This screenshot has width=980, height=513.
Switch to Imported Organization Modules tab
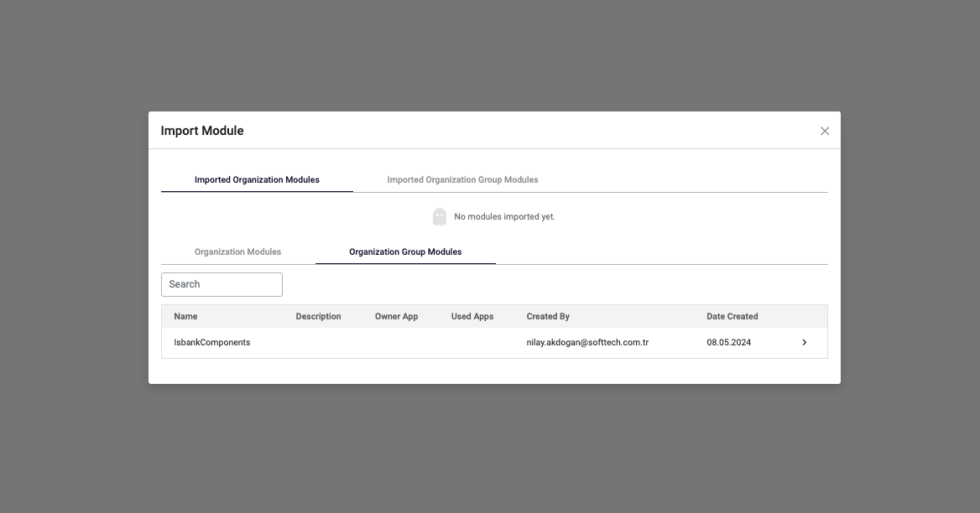[257, 179]
